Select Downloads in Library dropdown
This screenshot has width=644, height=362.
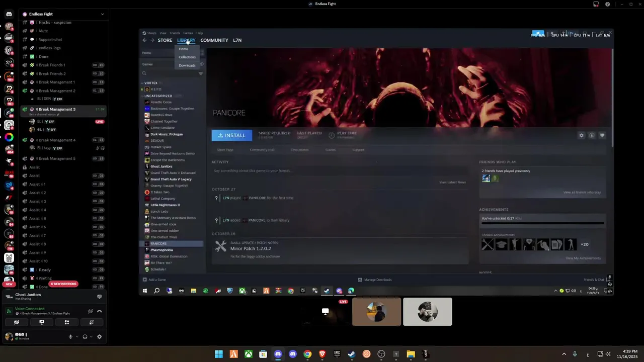pyautogui.click(x=187, y=65)
